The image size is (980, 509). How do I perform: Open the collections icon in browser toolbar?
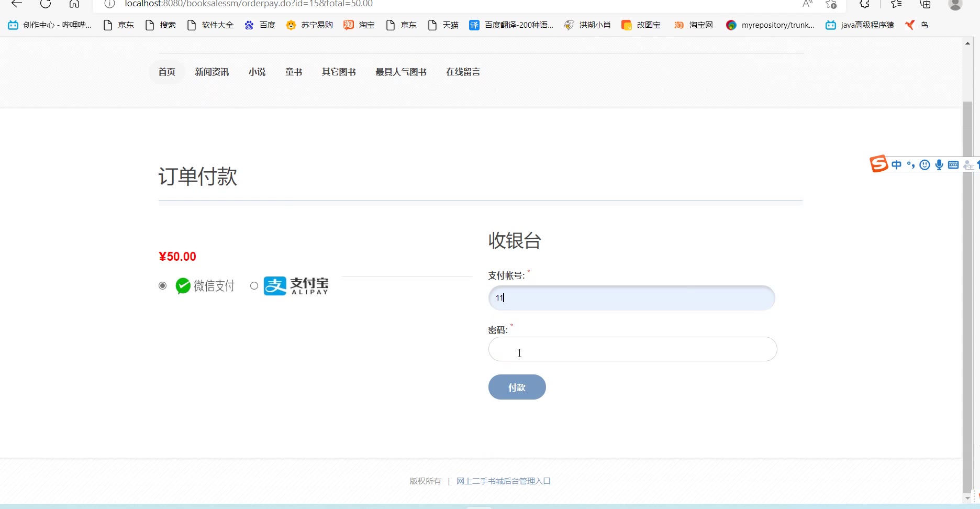pyautogui.click(x=926, y=4)
